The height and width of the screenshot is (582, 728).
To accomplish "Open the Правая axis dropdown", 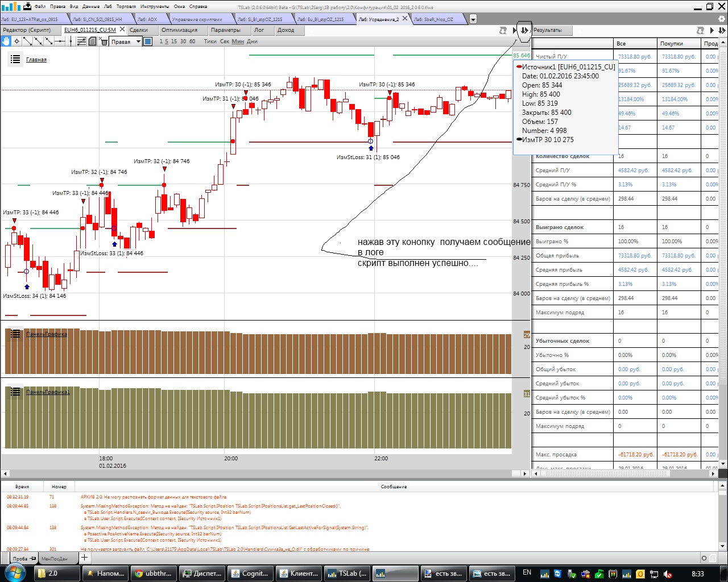I will point(126,41).
